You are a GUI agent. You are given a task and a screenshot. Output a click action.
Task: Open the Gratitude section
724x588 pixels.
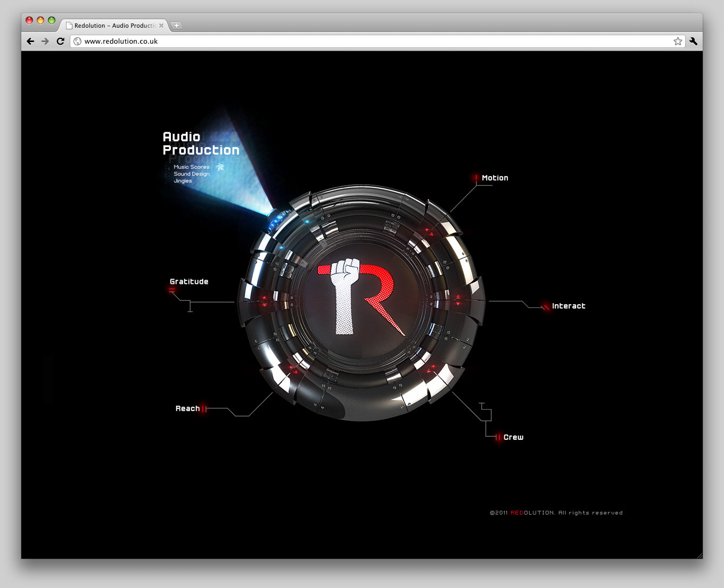(189, 281)
